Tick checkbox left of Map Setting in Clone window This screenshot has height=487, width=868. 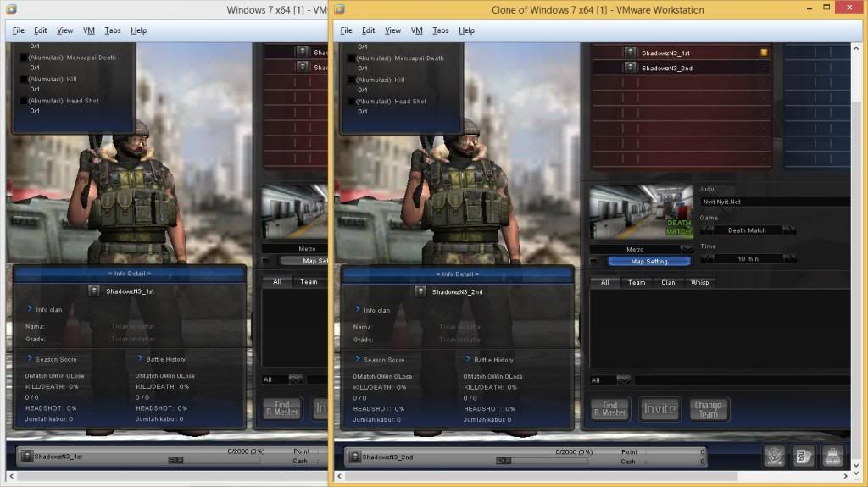click(x=593, y=261)
